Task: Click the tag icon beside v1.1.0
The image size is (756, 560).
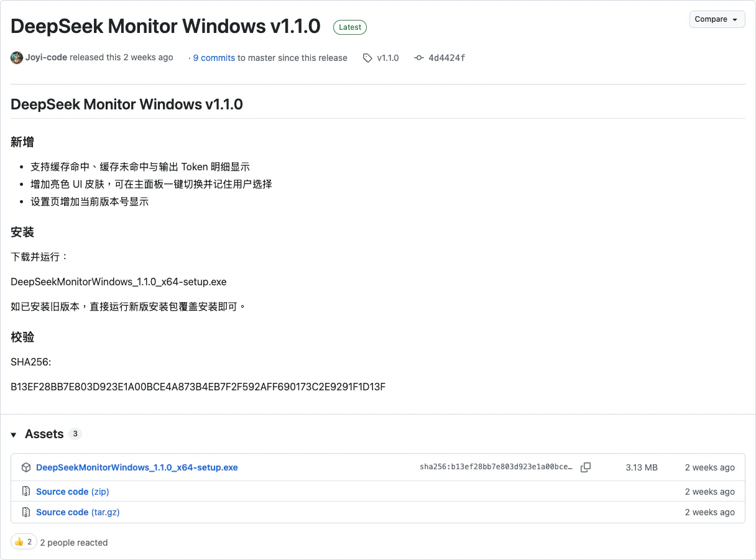Action: [368, 58]
